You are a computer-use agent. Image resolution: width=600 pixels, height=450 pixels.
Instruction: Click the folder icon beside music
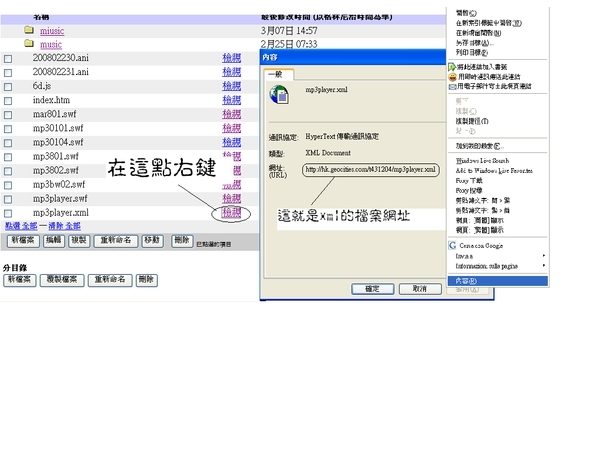point(29,43)
